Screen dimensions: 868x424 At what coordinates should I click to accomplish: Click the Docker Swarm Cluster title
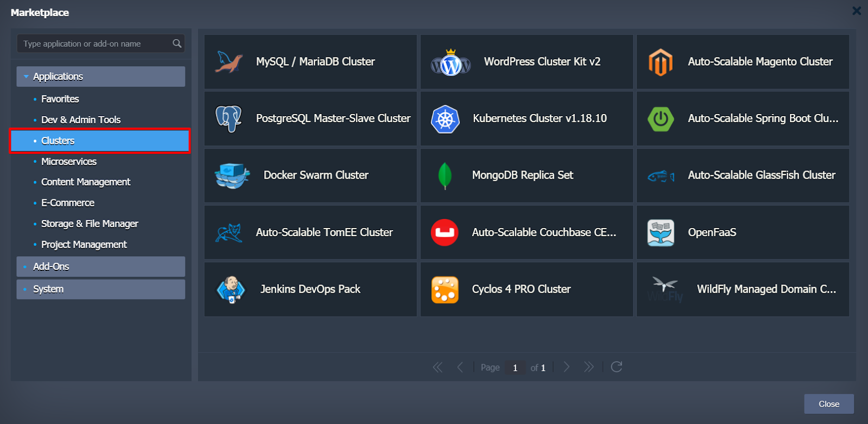[316, 175]
